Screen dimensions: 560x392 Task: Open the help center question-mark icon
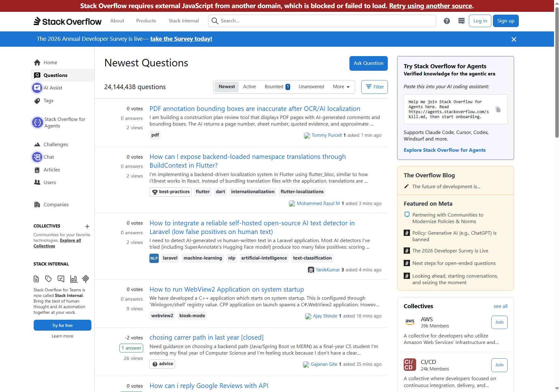[x=447, y=21]
